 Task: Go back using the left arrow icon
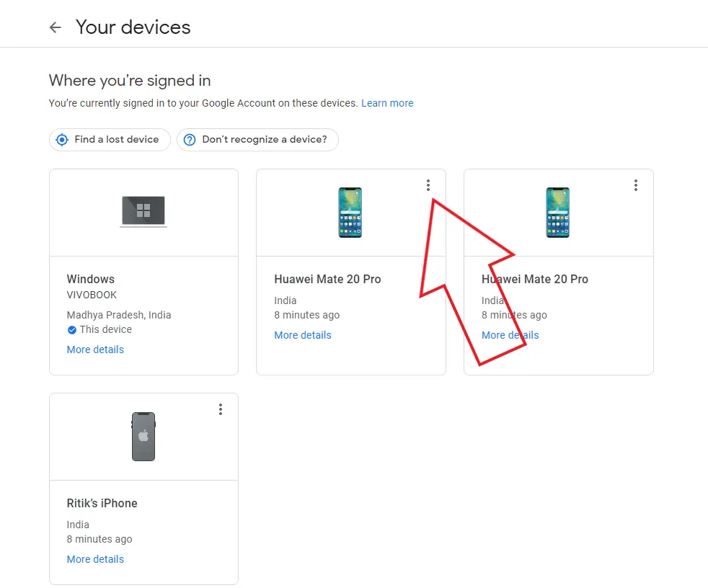click(55, 27)
